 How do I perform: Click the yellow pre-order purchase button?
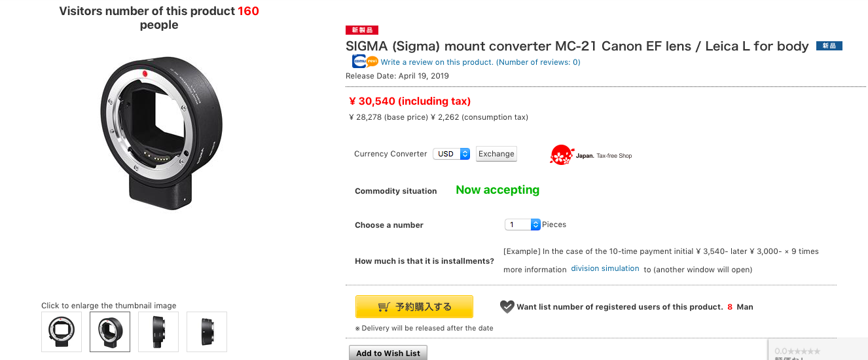[x=414, y=306]
